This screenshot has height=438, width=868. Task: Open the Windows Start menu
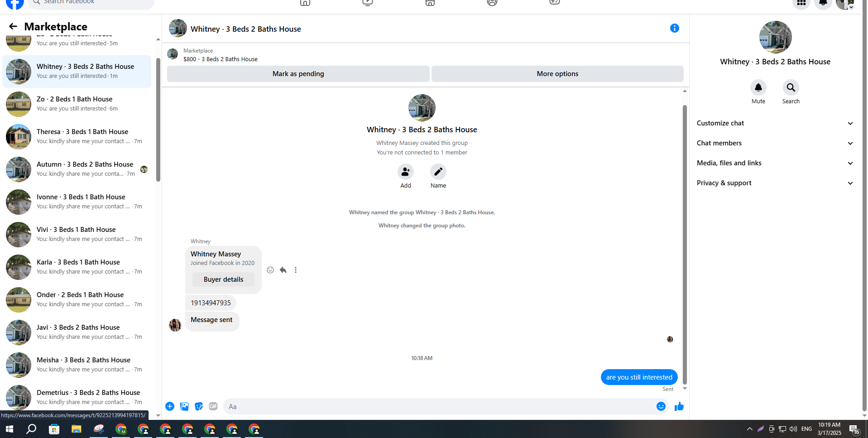[x=10, y=429]
